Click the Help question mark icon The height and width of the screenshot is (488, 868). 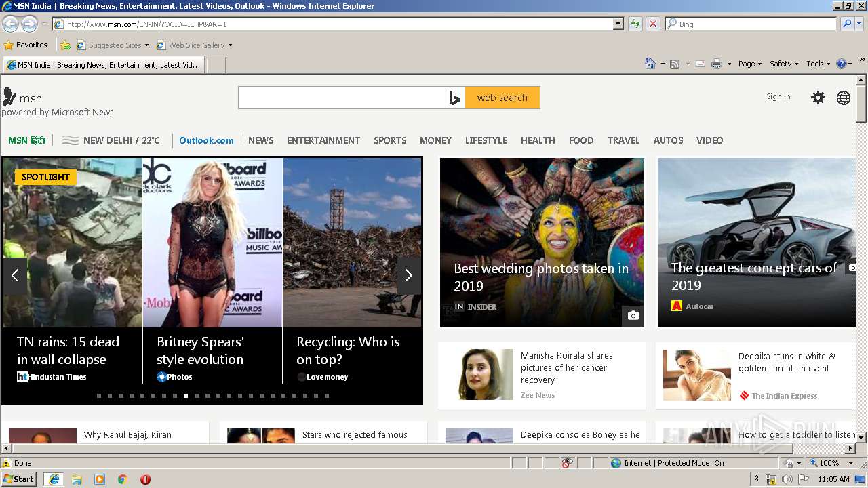(x=842, y=64)
